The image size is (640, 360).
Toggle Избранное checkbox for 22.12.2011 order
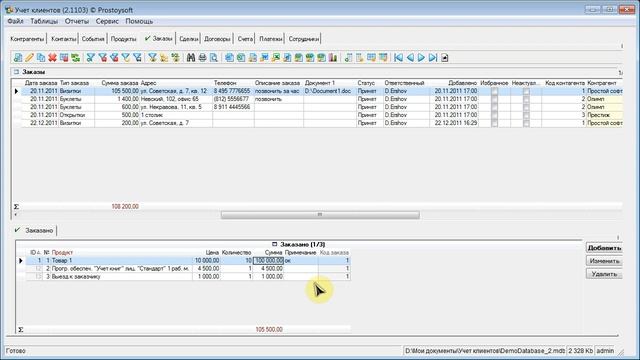tap(494, 123)
